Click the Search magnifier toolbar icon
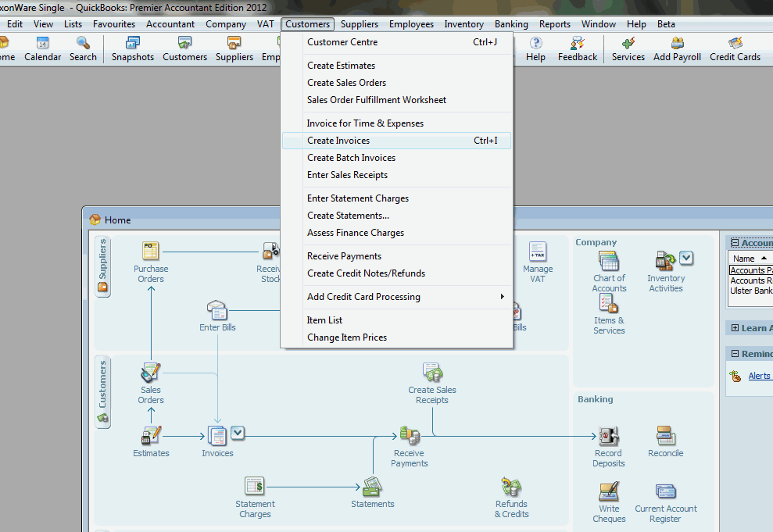 83,48
